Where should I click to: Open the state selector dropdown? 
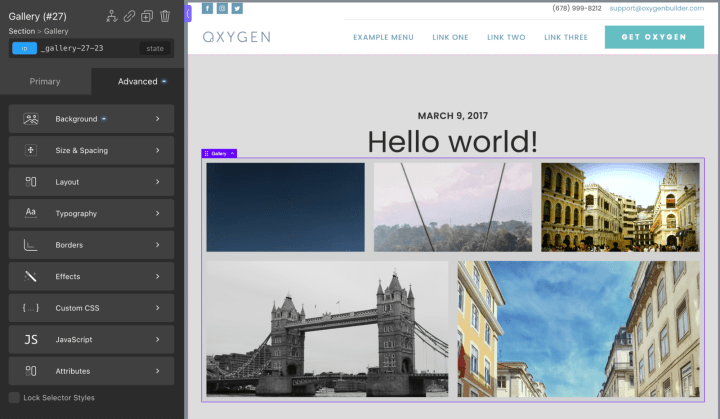155,48
